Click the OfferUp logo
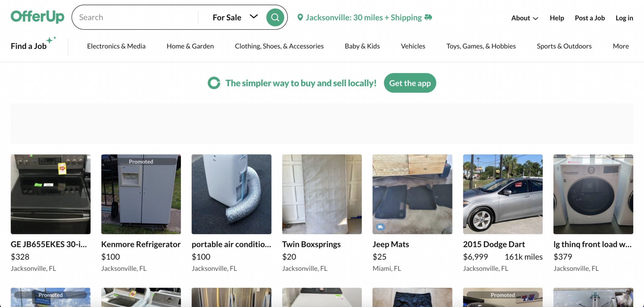The image size is (644, 307). click(x=37, y=17)
